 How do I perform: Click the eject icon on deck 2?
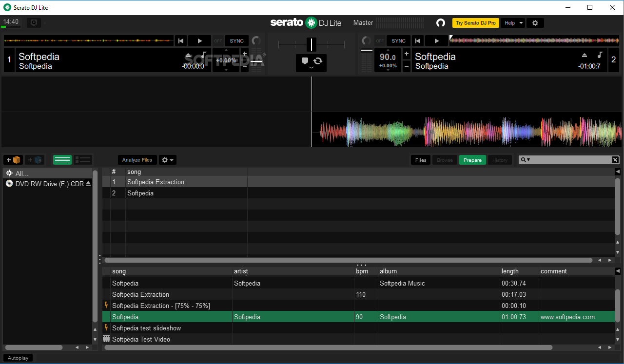585,56
